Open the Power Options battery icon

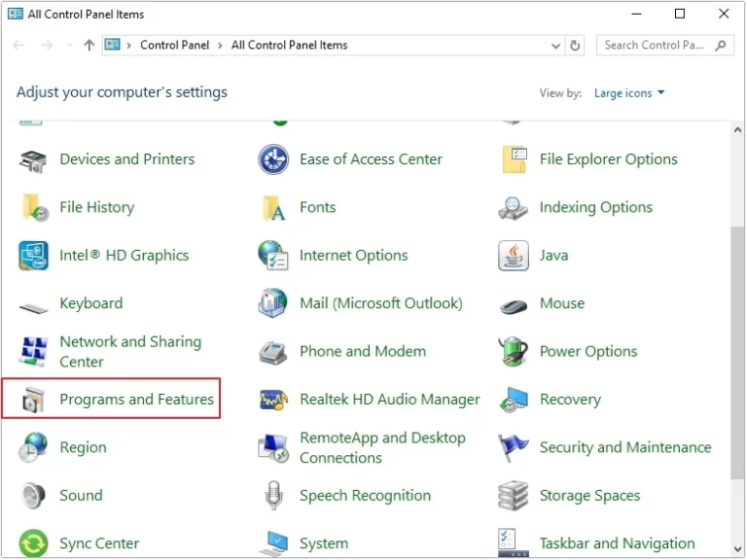(x=513, y=351)
